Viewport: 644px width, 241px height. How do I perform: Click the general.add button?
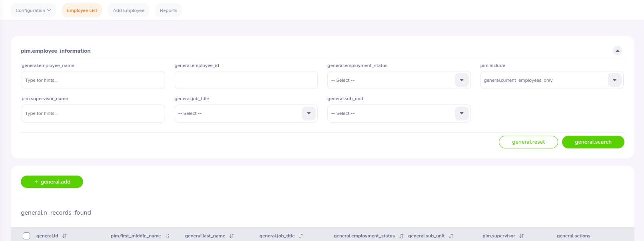(52, 182)
